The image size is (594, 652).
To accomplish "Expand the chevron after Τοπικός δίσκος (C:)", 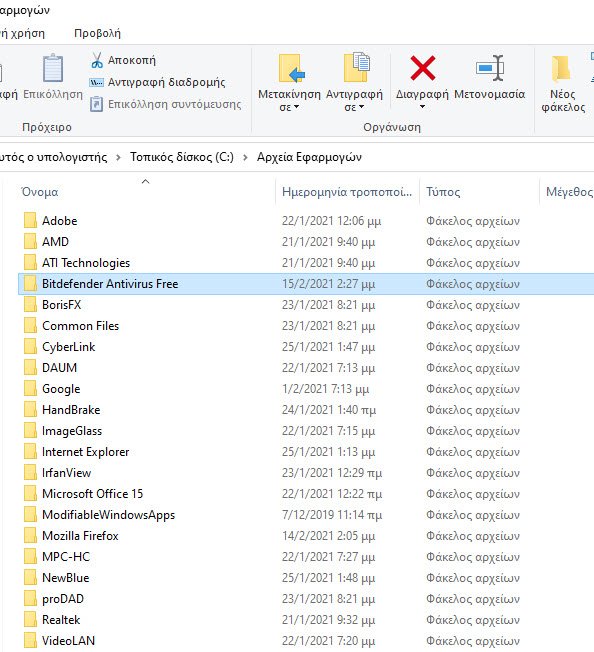I will tap(245, 158).
